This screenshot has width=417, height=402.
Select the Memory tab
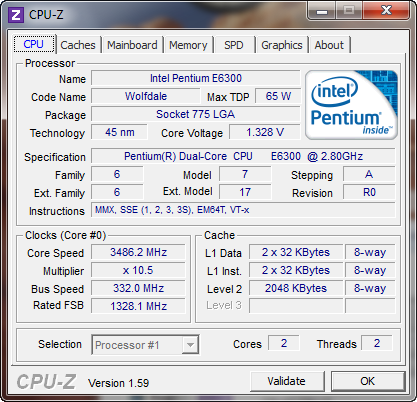[x=188, y=45]
